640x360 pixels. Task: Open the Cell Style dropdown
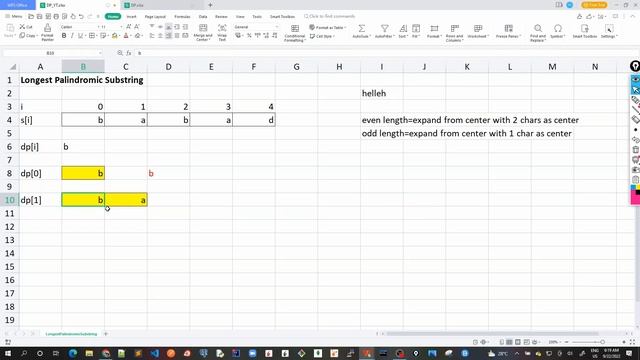coord(322,36)
